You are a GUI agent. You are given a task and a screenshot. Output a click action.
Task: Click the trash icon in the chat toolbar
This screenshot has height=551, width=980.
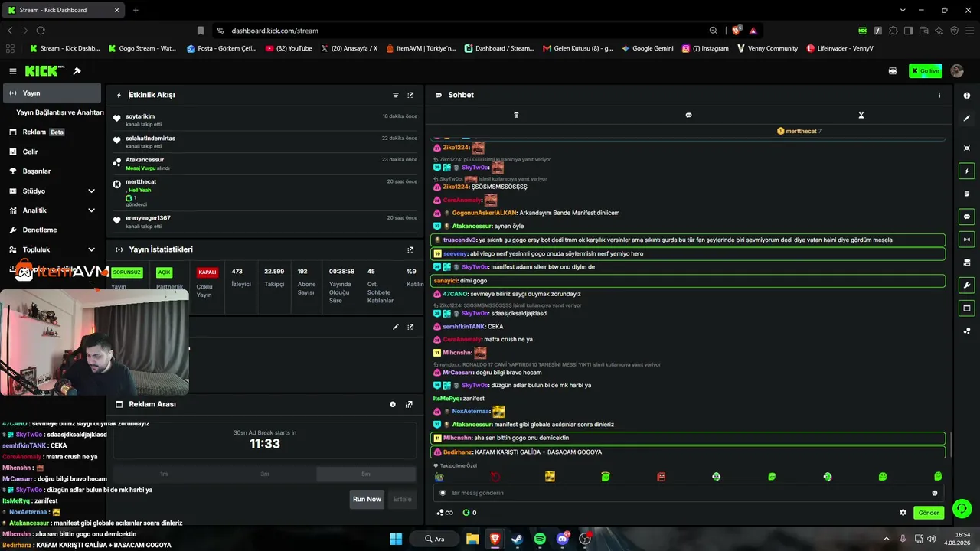click(516, 115)
